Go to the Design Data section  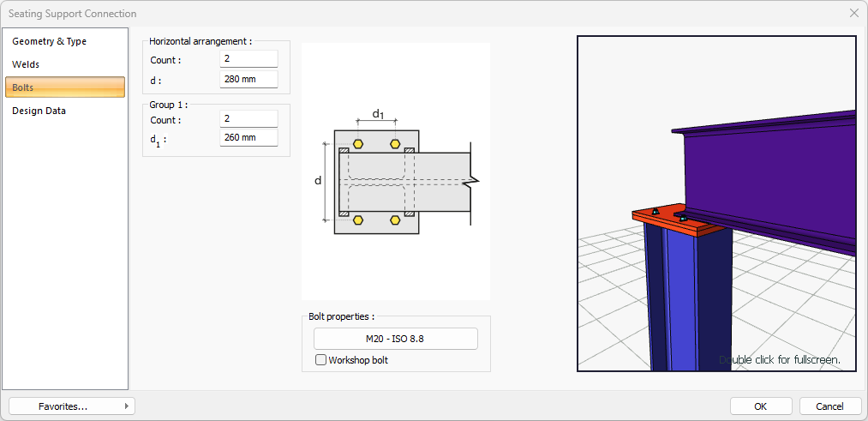(x=39, y=111)
